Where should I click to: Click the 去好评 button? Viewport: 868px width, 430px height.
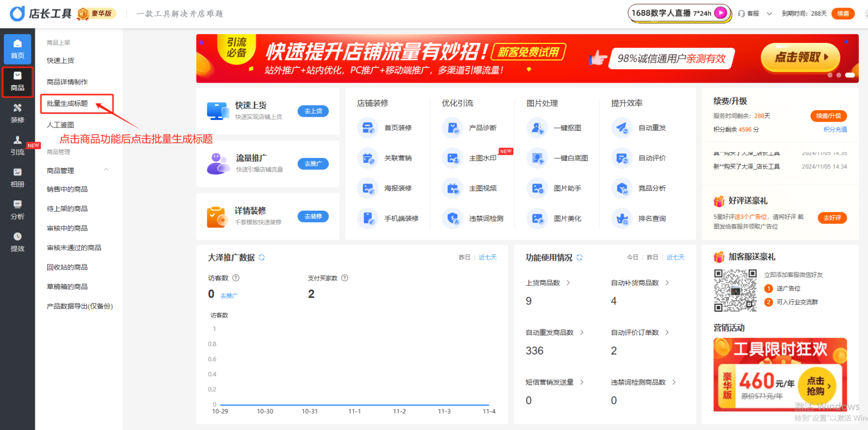tap(832, 218)
